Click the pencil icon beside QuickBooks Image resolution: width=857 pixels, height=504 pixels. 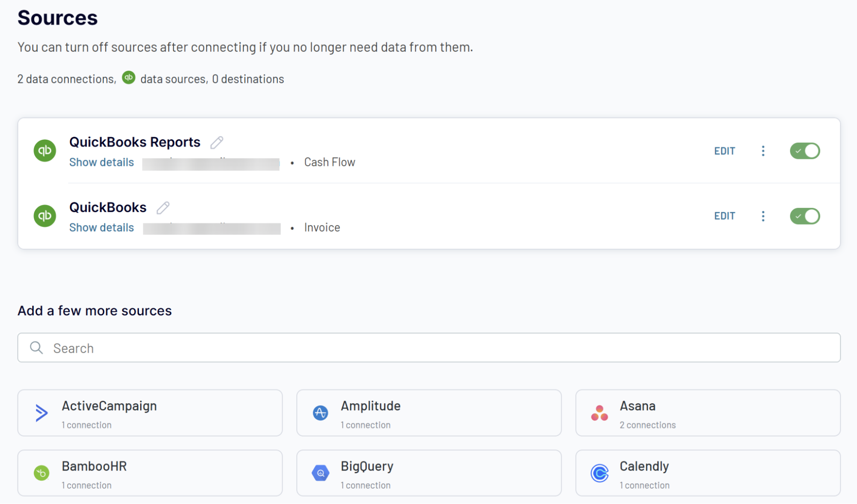162,208
